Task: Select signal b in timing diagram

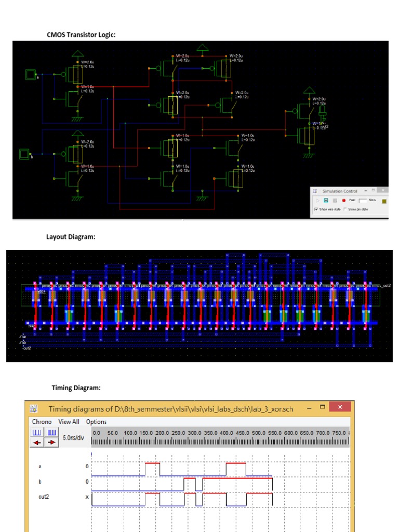Action: point(39,482)
